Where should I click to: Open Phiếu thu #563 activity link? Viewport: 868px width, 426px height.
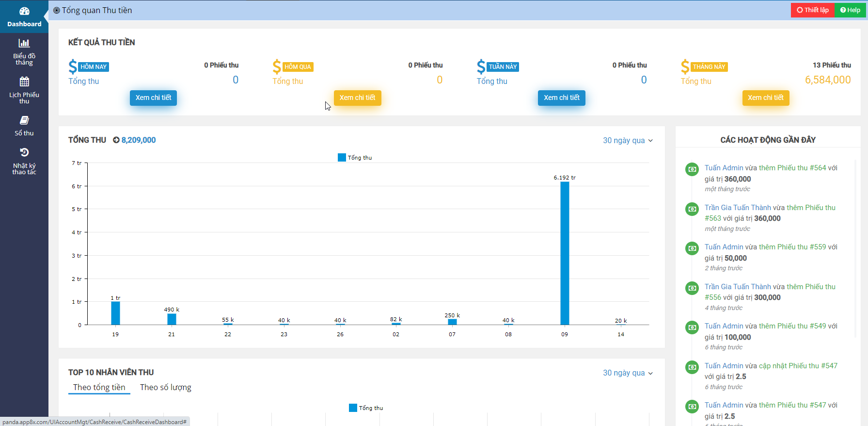[713, 218]
